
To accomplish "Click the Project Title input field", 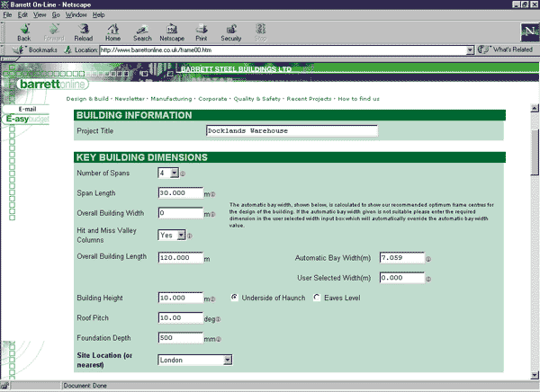I will 292,130.
